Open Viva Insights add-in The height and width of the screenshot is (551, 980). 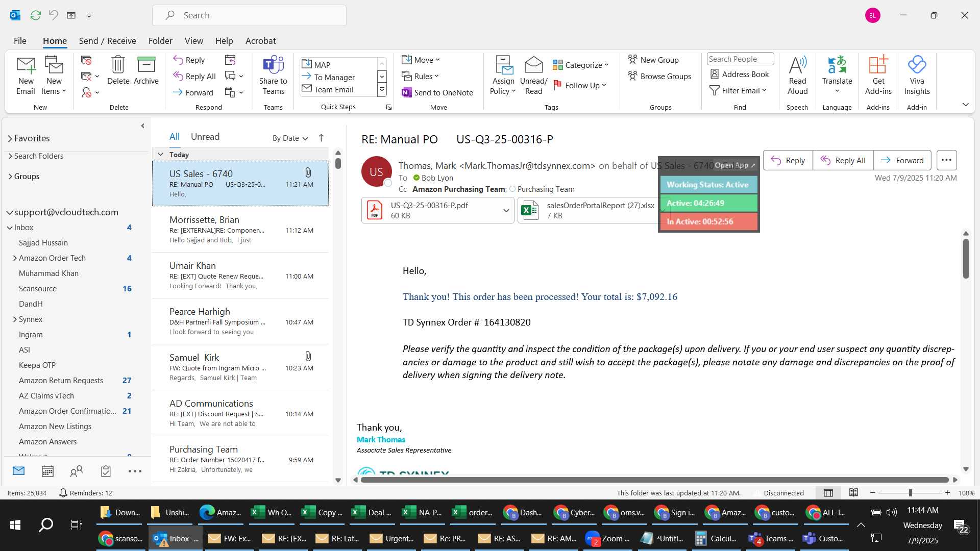tap(917, 76)
